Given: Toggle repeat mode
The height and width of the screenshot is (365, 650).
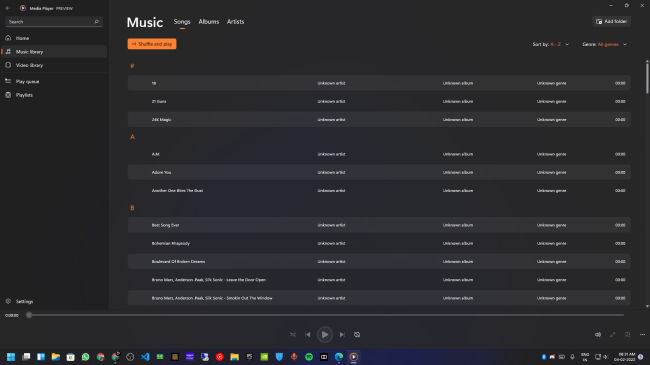Looking at the screenshot, I should click(357, 335).
